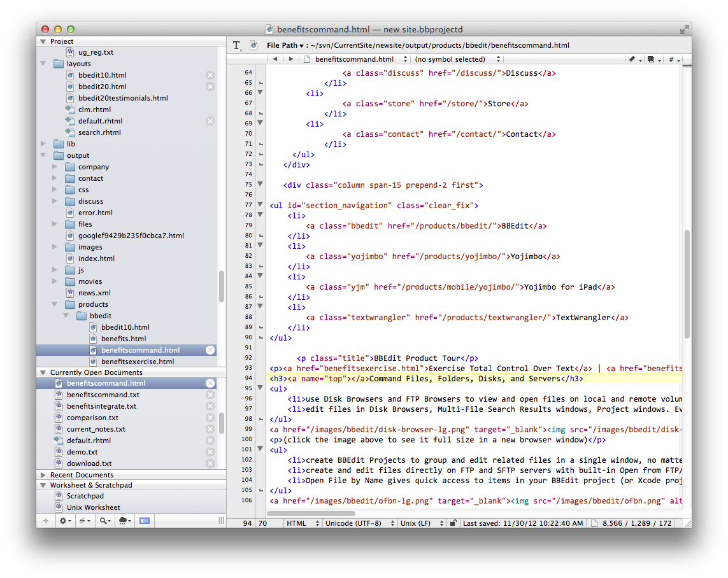Toggle the editor pane with blue rectangle icon
Screen dimensions: 728x578
click(x=145, y=521)
